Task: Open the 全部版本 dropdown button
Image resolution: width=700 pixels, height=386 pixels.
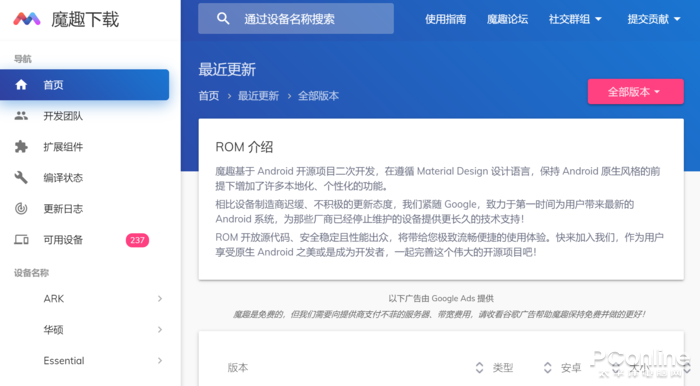Action: pos(635,91)
